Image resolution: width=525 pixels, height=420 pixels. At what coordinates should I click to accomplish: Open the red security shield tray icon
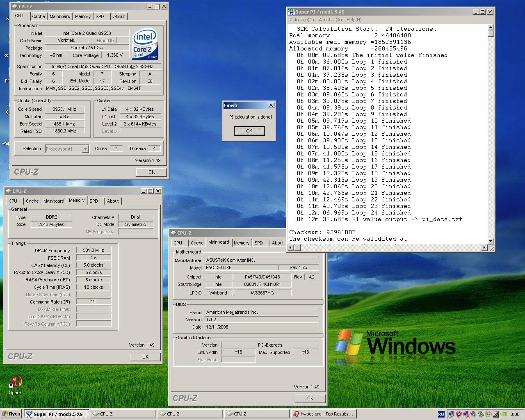[459, 414]
